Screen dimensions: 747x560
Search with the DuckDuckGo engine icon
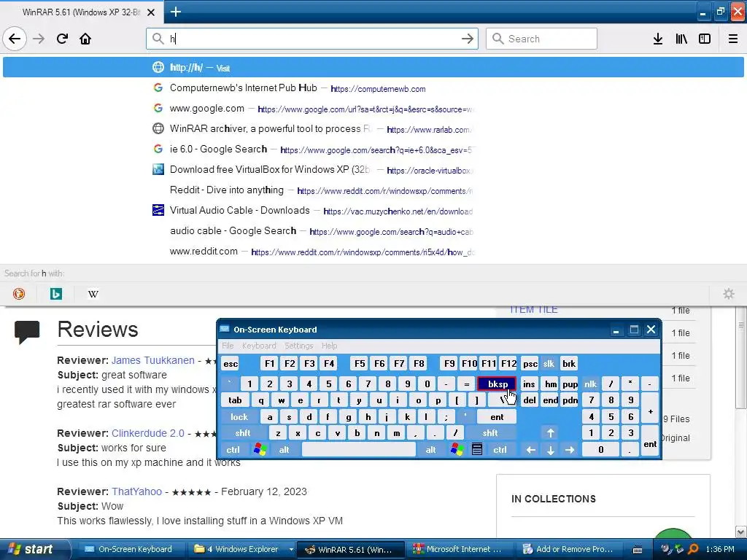pyautogui.click(x=19, y=294)
